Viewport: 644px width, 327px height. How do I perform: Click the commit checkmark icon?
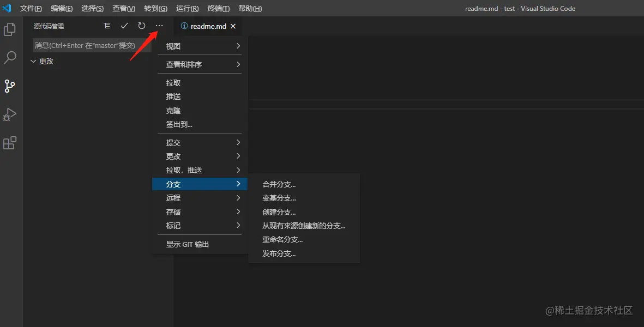(x=124, y=26)
